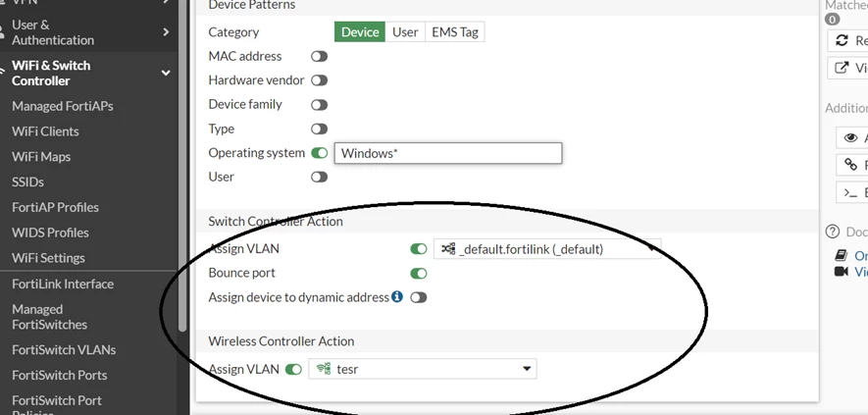868x415 pixels.
Task: Open WIDS Profiles page
Action: tap(50, 233)
